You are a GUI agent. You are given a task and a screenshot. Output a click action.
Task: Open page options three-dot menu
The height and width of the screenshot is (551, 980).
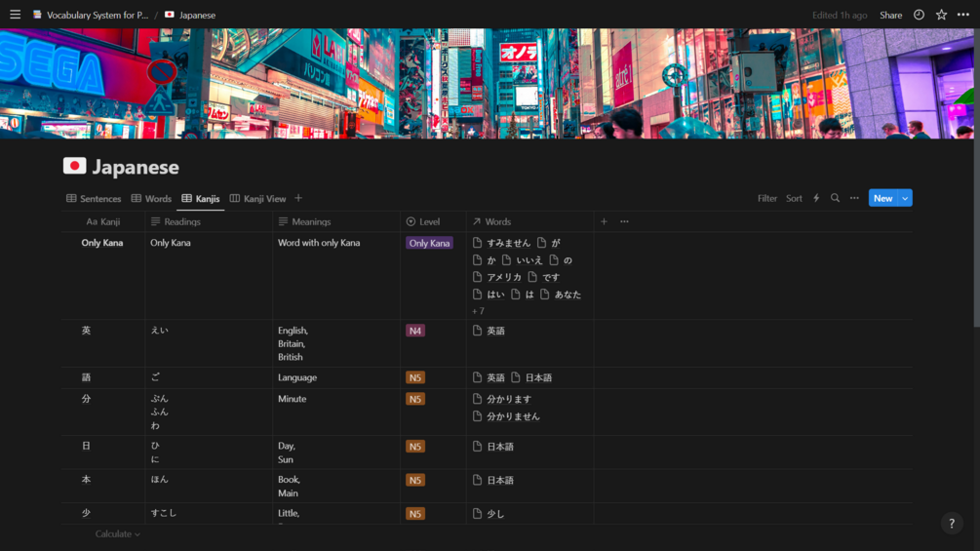963,15
